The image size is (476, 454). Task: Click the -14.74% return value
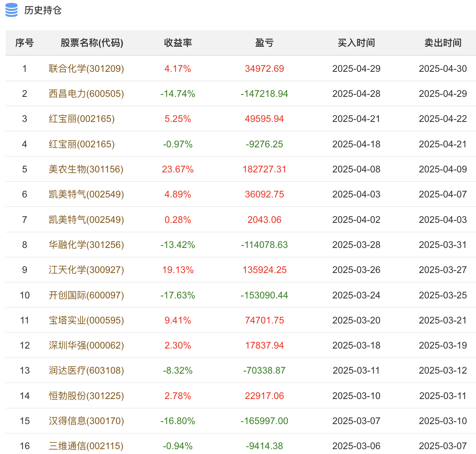178,94
